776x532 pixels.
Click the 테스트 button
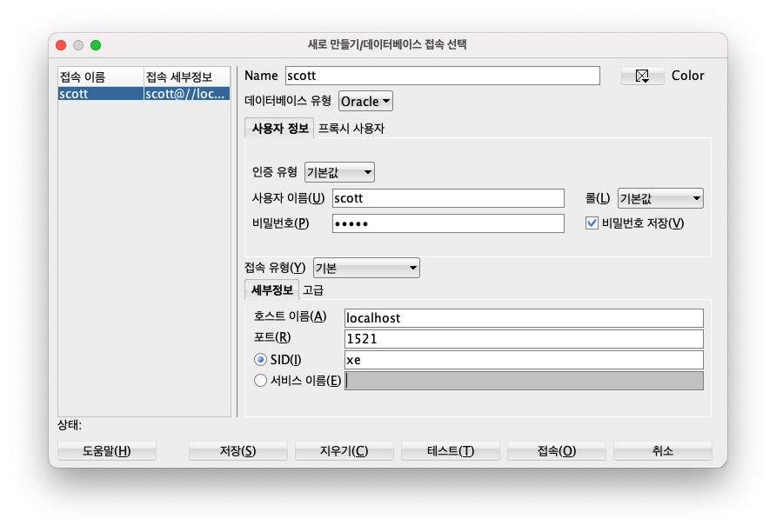pyautogui.click(x=451, y=451)
